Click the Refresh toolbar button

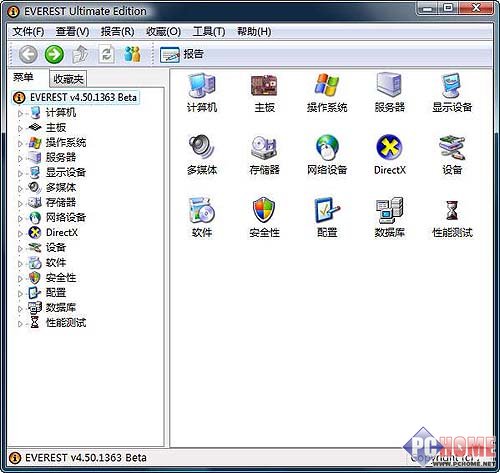coord(107,54)
